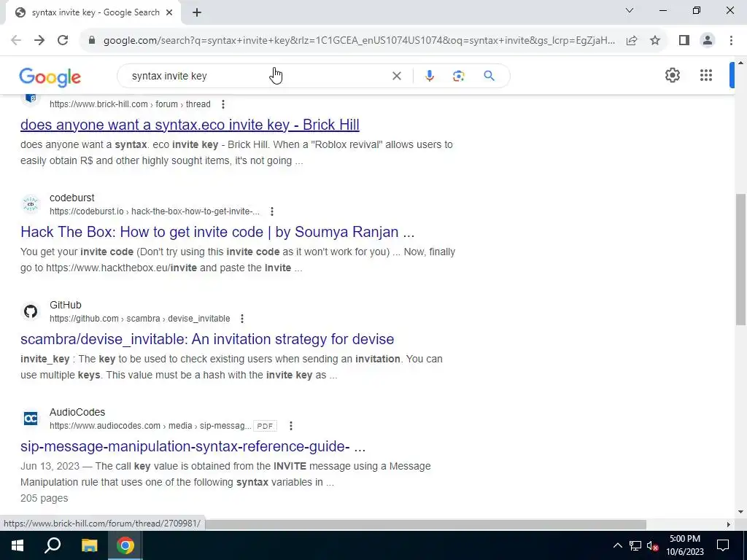The image size is (747, 560).
Task: Click the vertical scrollbar thumb
Action: pos(740,260)
